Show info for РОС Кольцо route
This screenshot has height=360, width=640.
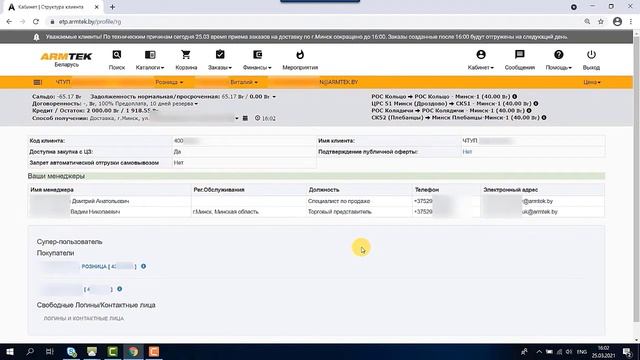tap(515, 97)
